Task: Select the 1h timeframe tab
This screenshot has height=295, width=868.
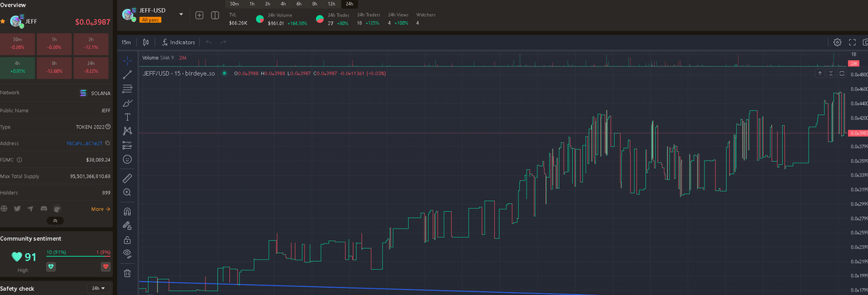Action: click(252, 4)
